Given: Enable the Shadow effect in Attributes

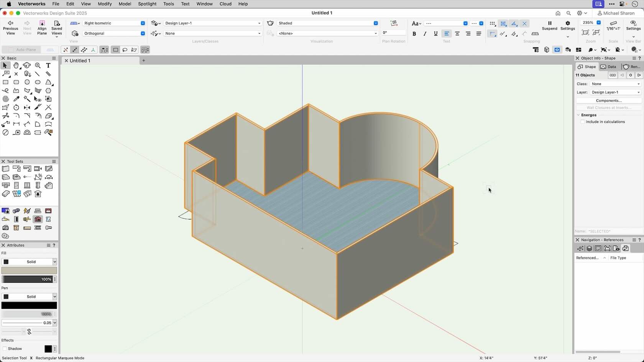Looking at the screenshot, I should [x=5, y=349].
